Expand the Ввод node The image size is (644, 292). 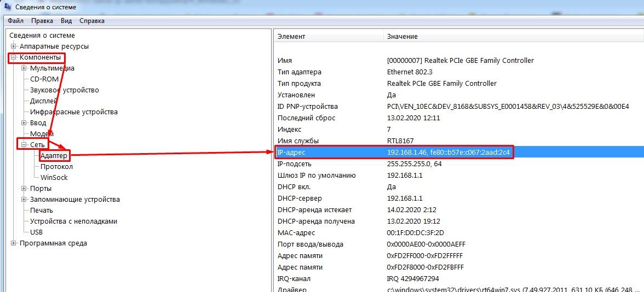click(24, 122)
